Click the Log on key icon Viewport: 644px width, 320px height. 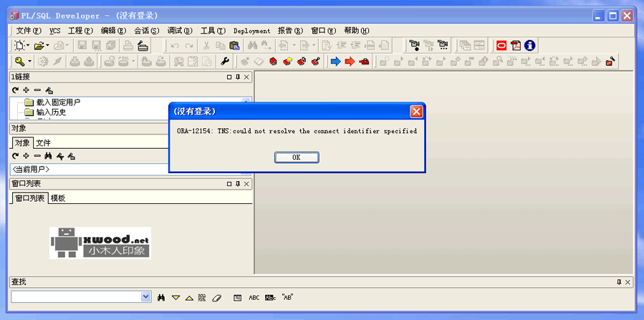[20, 62]
